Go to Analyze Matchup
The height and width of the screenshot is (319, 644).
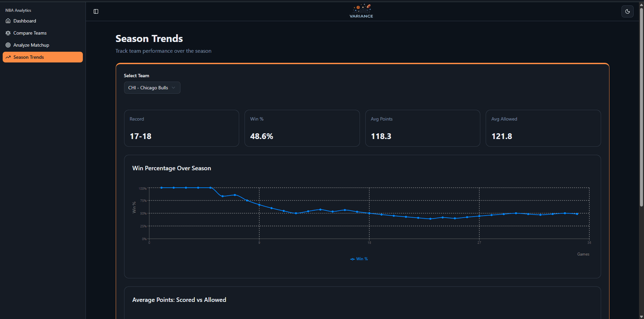point(31,45)
